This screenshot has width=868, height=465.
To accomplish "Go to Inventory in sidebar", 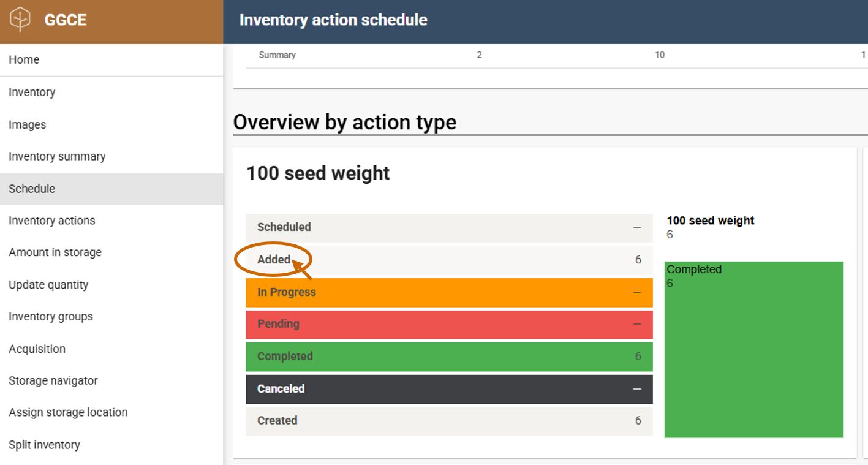I will [x=32, y=92].
